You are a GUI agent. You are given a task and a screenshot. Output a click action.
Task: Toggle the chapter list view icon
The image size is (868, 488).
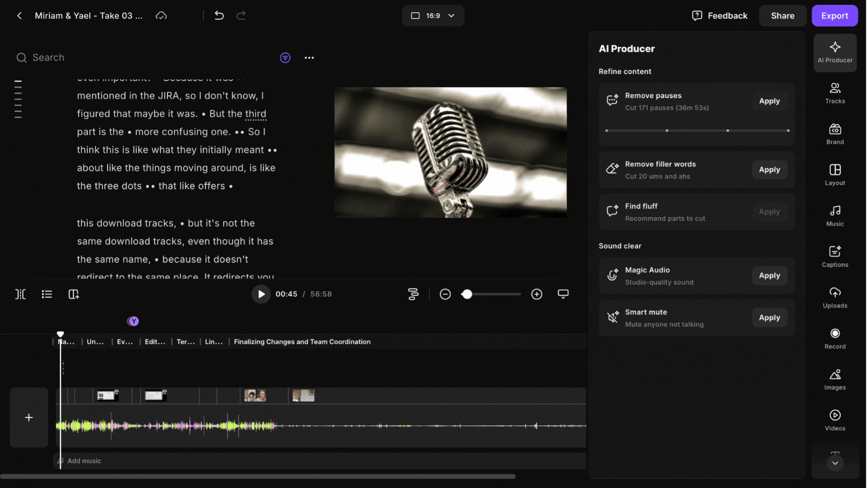[47, 294]
